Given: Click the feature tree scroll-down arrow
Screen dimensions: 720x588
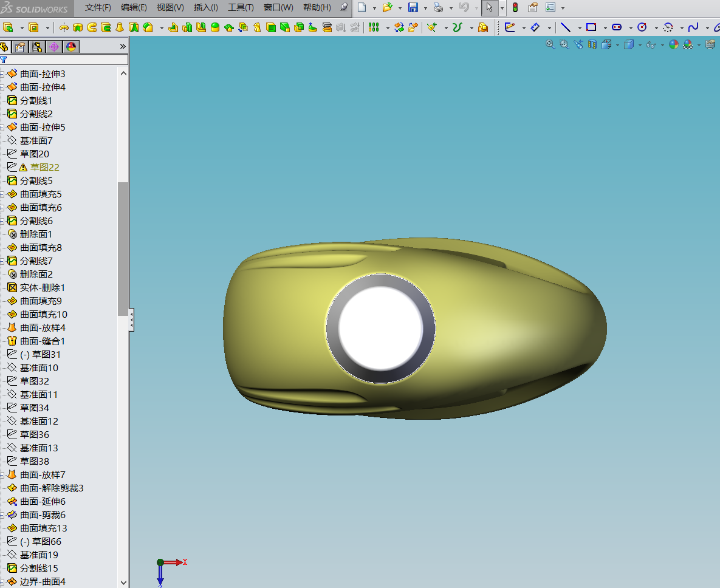Looking at the screenshot, I should [123, 583].
